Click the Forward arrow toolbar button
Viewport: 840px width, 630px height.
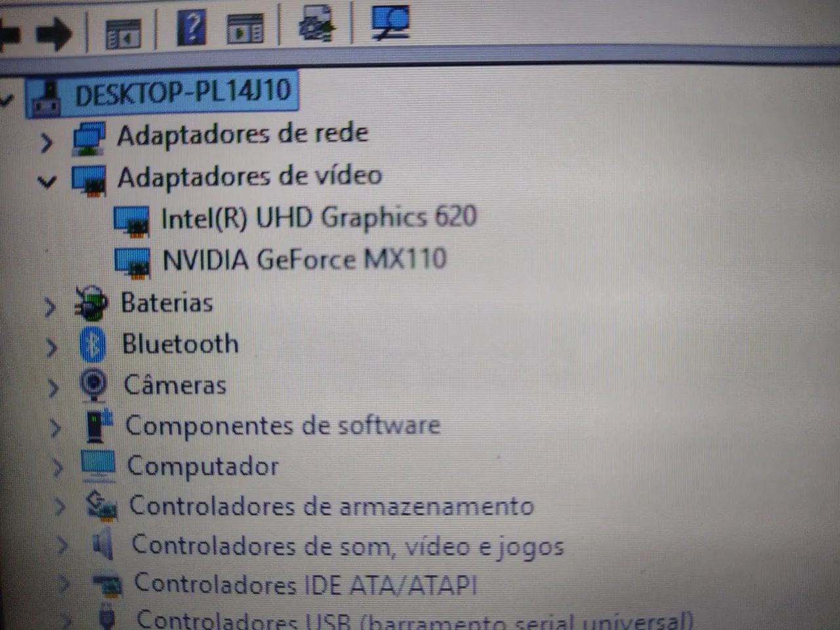53,33
